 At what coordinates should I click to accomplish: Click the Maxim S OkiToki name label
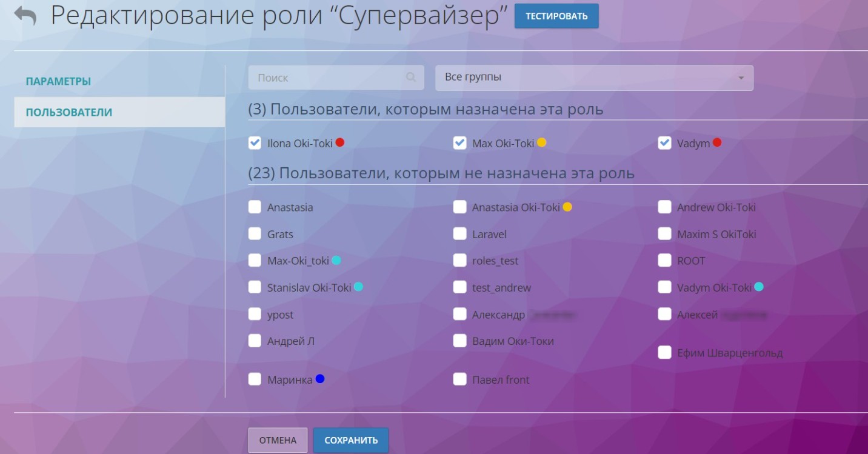pyautogui.click(x=716, y=235)
